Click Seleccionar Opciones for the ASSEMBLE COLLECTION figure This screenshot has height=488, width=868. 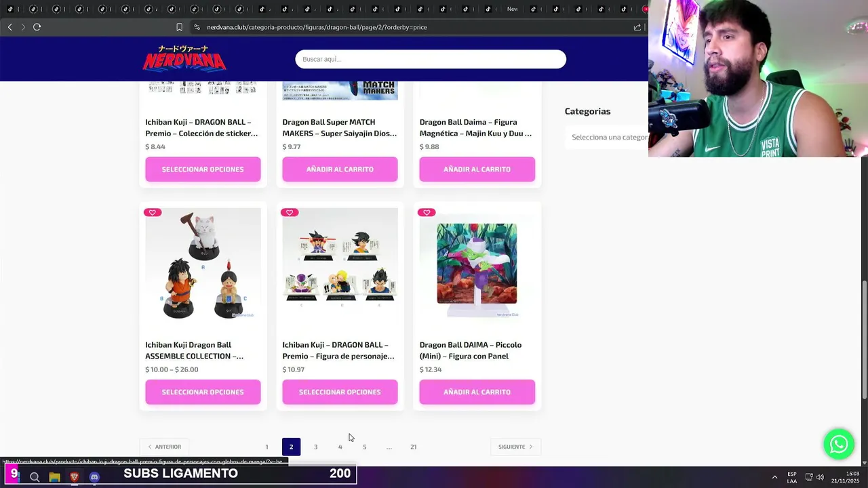coord(203,392)
